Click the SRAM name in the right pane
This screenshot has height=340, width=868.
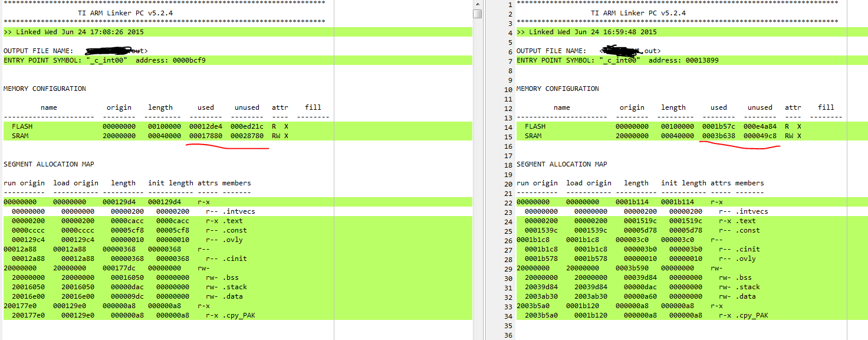(x=533, y=136)
